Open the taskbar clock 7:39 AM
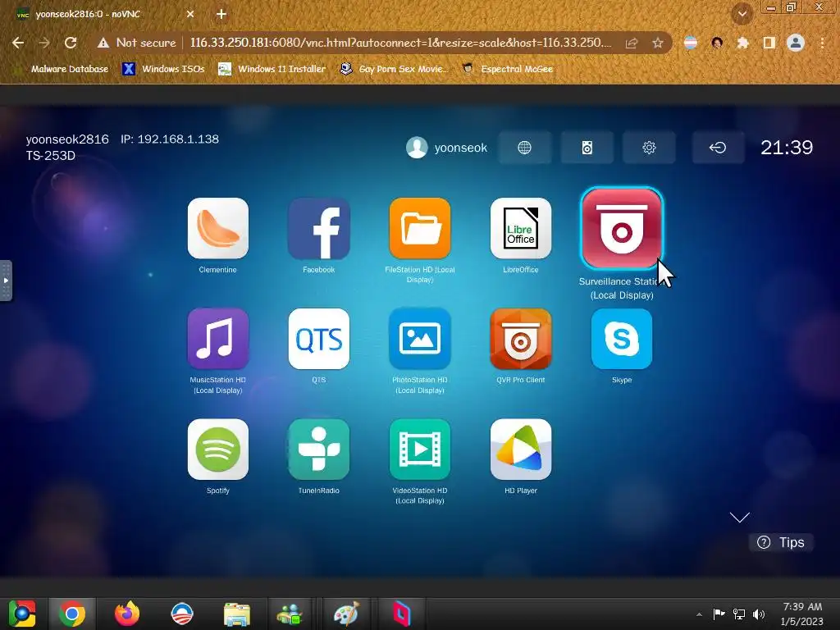 pos(802,614)
